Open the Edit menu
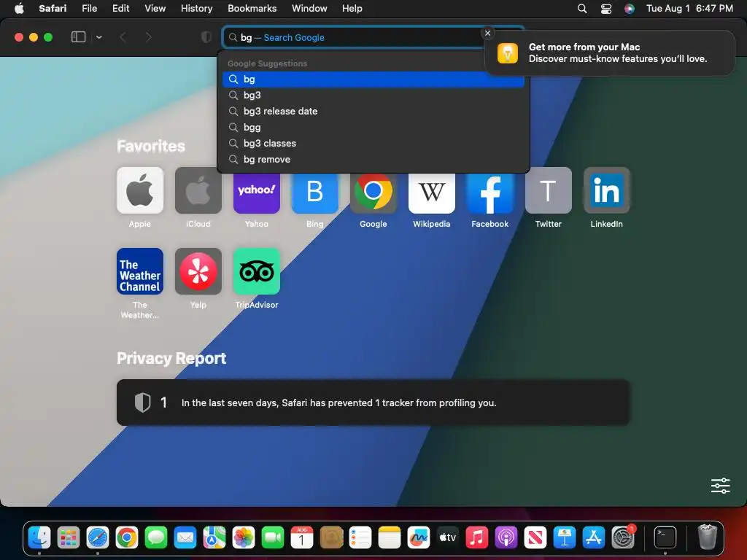This screenshot has width=747, height=560. [120, 9]
